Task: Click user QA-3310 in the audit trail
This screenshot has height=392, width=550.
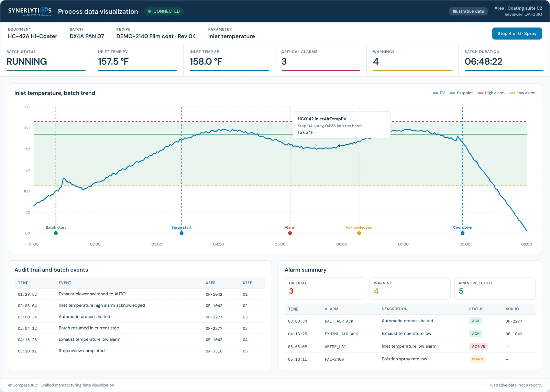Action: click(x=214, y=351)
